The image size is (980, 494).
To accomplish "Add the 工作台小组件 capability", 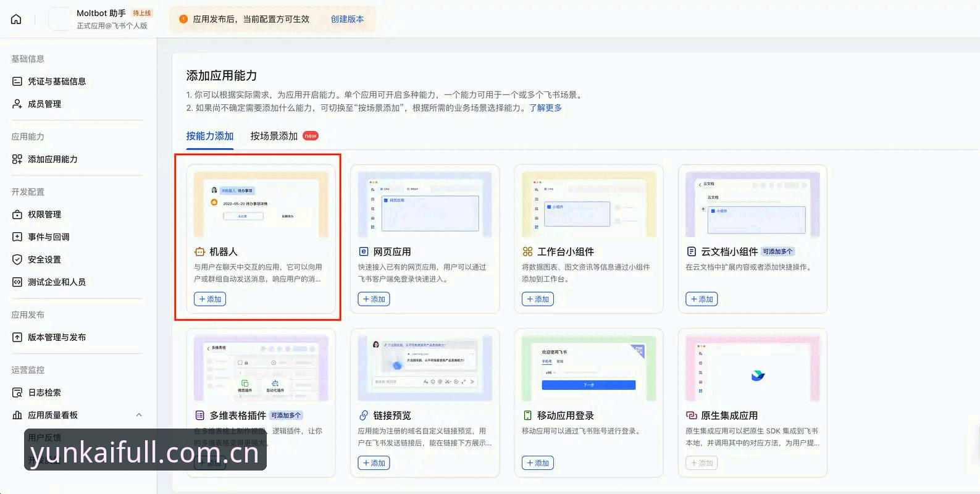I will pyautogui.click(x=538, y=299).
